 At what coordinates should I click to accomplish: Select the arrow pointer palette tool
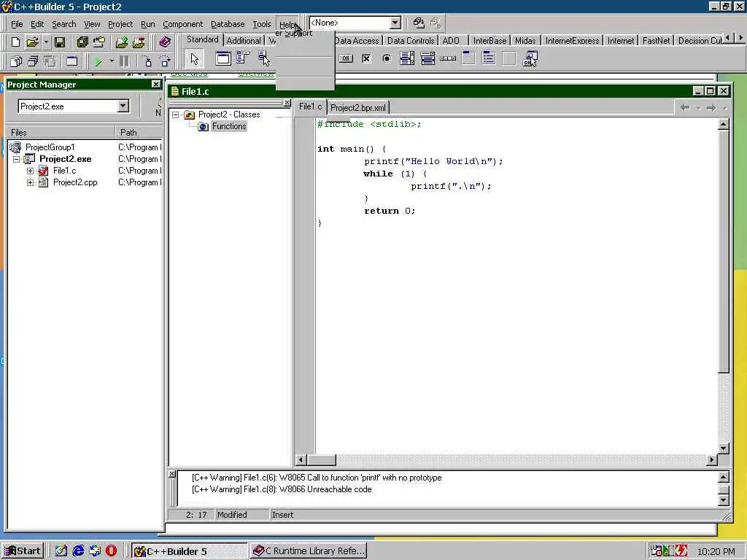coord(194,58)
